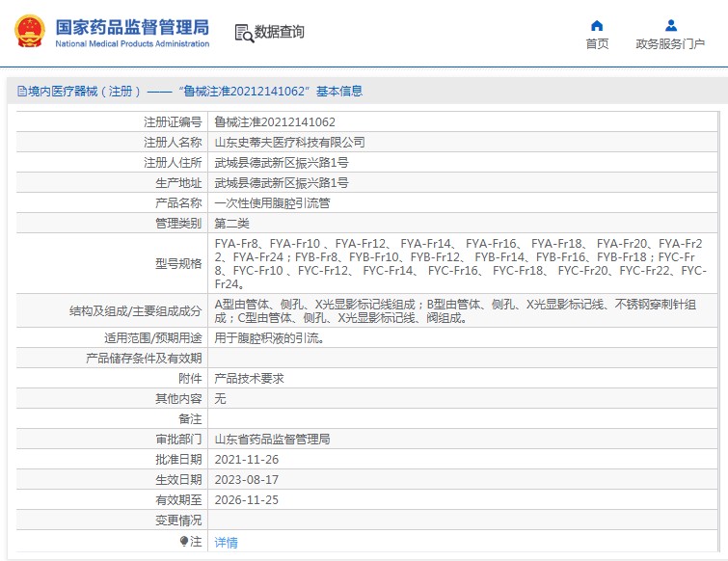
Task: Click the 批准日期 label
Action: click(178, 460)
